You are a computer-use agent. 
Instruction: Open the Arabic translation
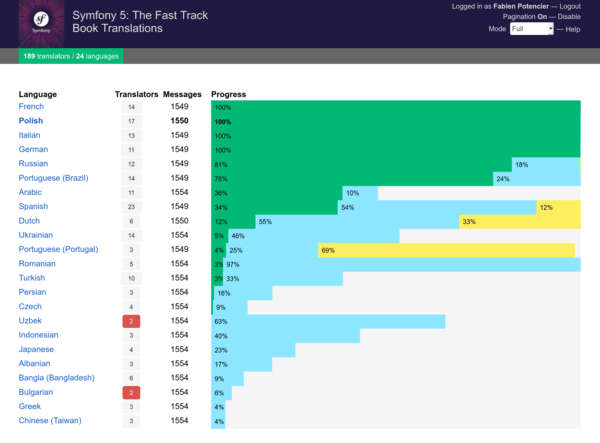(x=30, y=192)
